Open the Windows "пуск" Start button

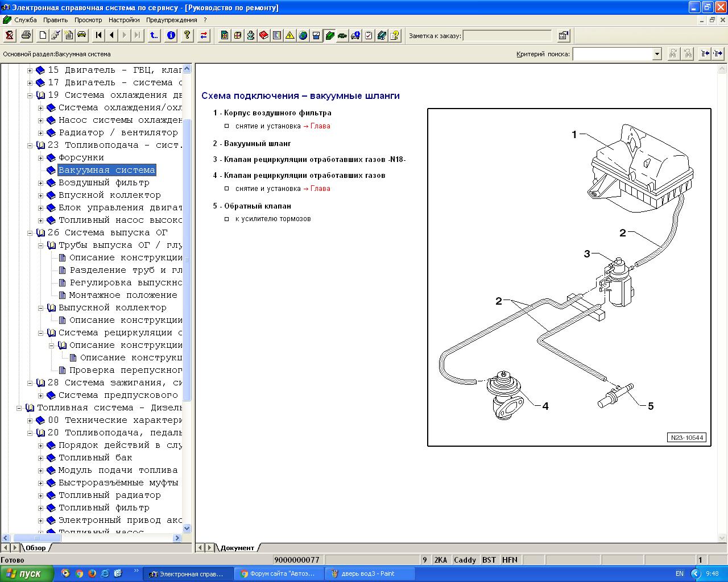click(27, 573)
